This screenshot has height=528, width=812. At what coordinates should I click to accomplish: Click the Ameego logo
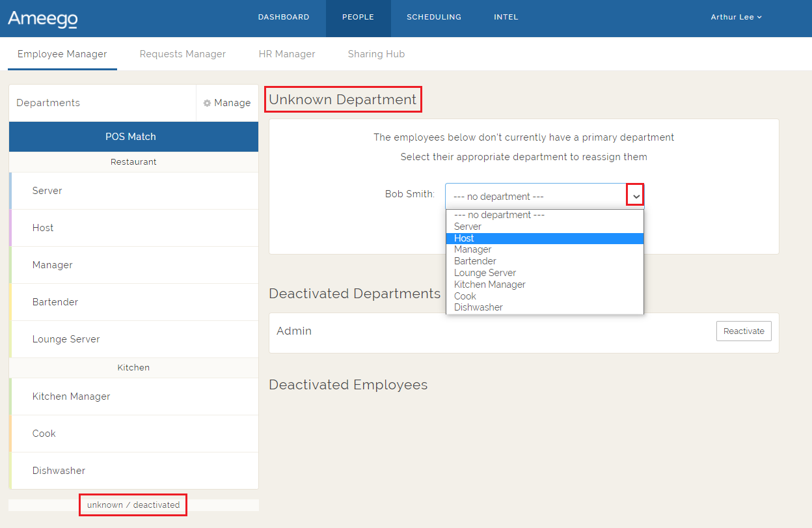(x=43, y=18)
